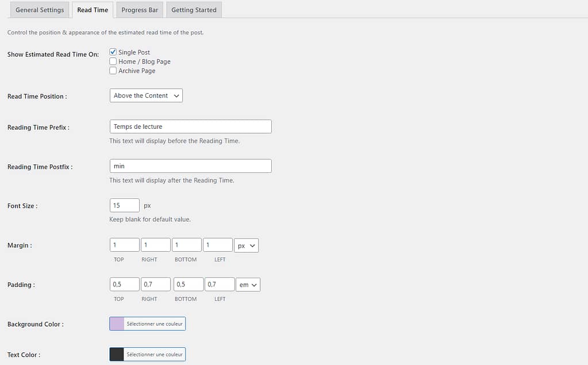Enable the Home / Blog Page checkbox

(113, 62)
